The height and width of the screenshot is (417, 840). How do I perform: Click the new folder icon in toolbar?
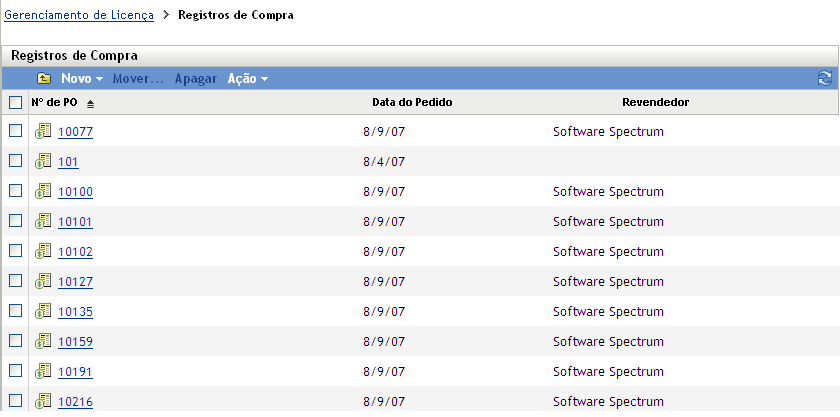tap(44, 78)
